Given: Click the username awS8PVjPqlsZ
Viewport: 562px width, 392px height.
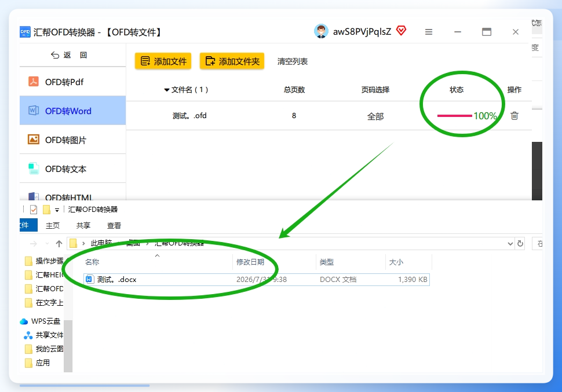Looking at the screenshot, I should [362, 32].
